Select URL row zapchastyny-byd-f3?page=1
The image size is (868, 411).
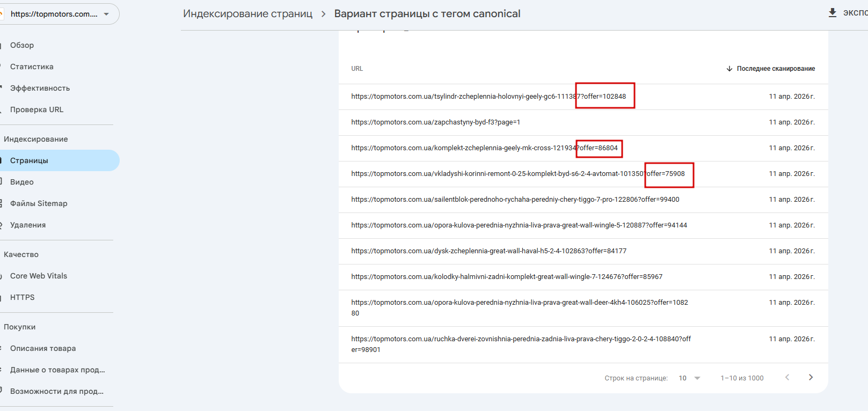583,122
